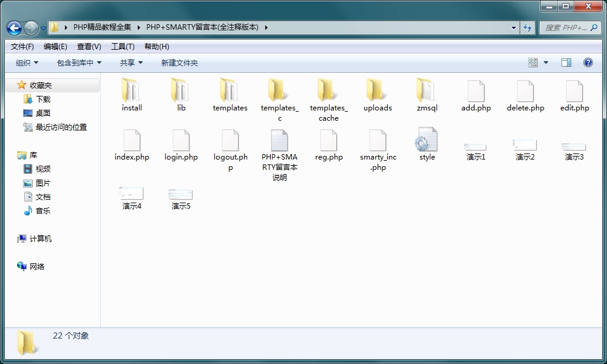607x364 pixels.
Task: Open 最近访问的位置 in the sidebar
Action: [x=61, y=127]
